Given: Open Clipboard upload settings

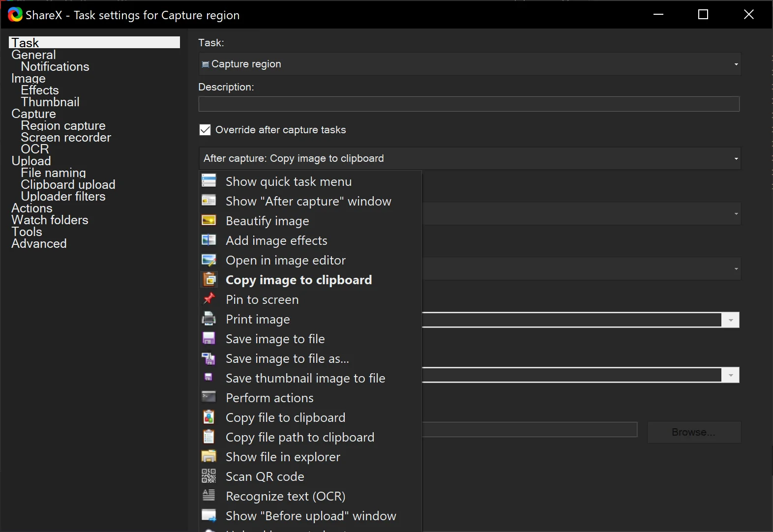Looking at the screenshot, I should click(68, 184).
